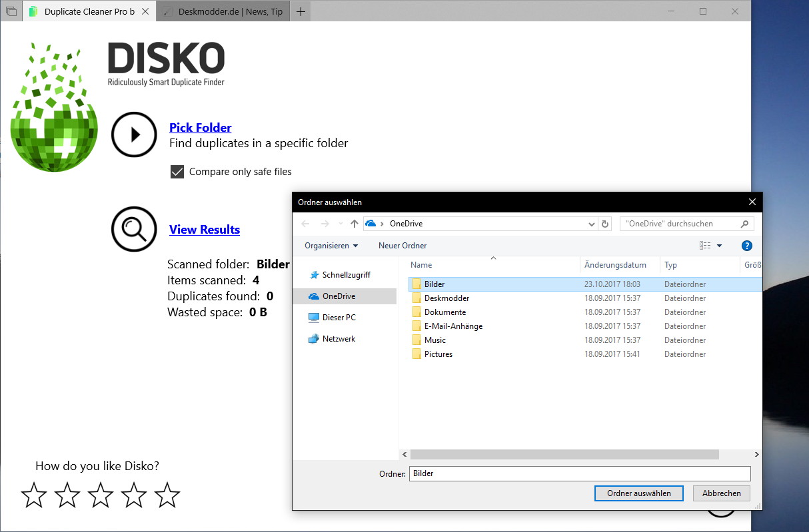Rate Disko with the fifth star

point(167,495)
